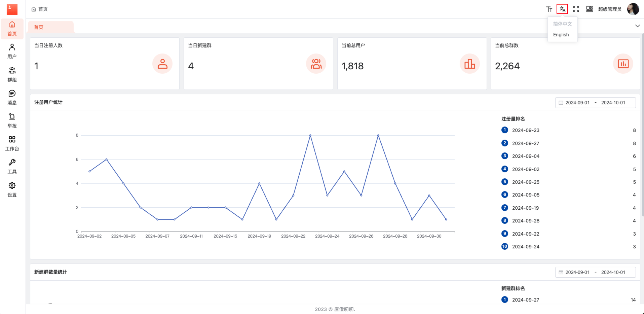Click the layout settings icon in header
This screenshot has height=314, width=644.
pos(589,9)
